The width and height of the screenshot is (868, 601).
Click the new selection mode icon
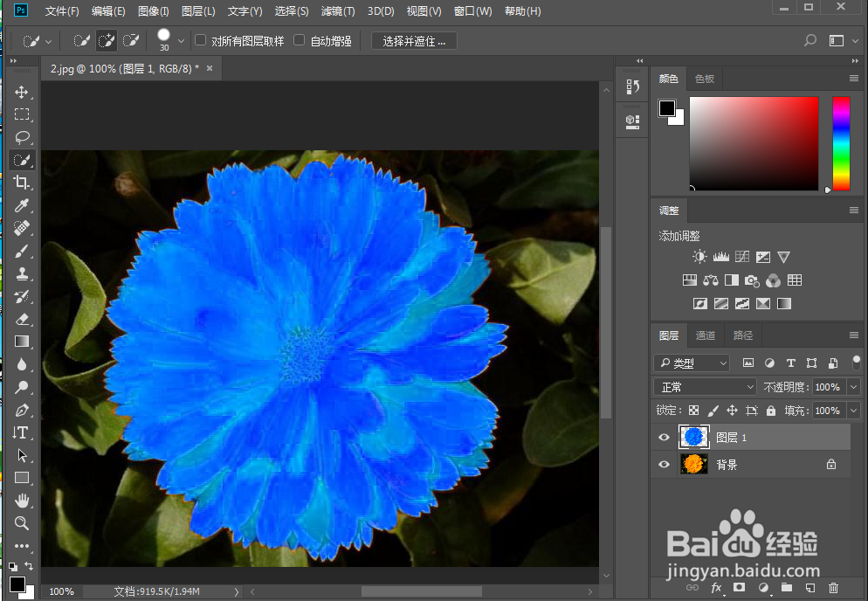tap(81, 40)
